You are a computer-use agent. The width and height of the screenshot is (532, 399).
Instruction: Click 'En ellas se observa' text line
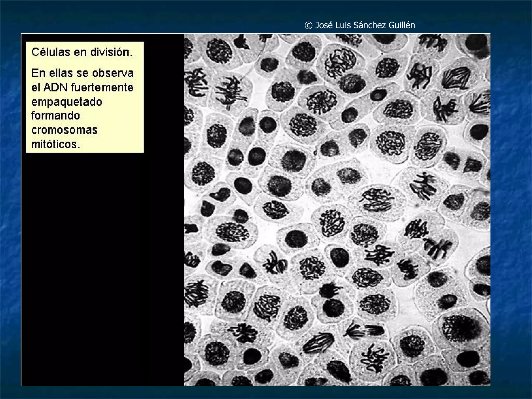[82, 73]
